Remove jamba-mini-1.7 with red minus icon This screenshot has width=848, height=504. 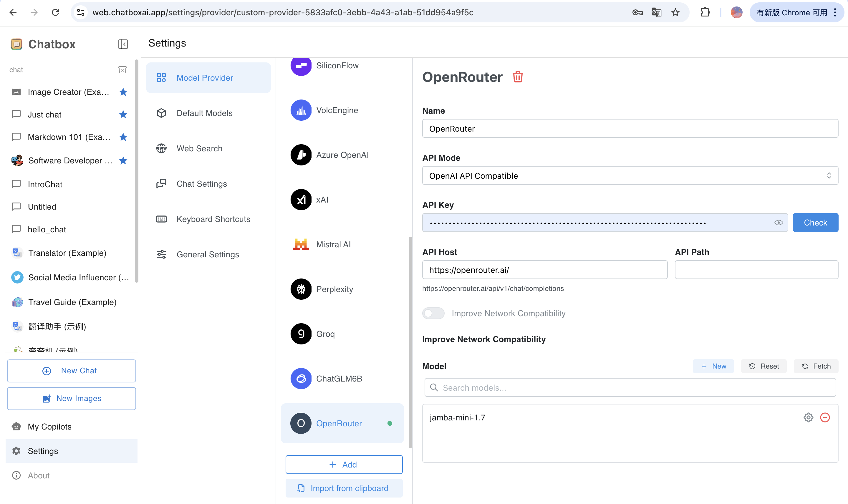click(825, 417)
